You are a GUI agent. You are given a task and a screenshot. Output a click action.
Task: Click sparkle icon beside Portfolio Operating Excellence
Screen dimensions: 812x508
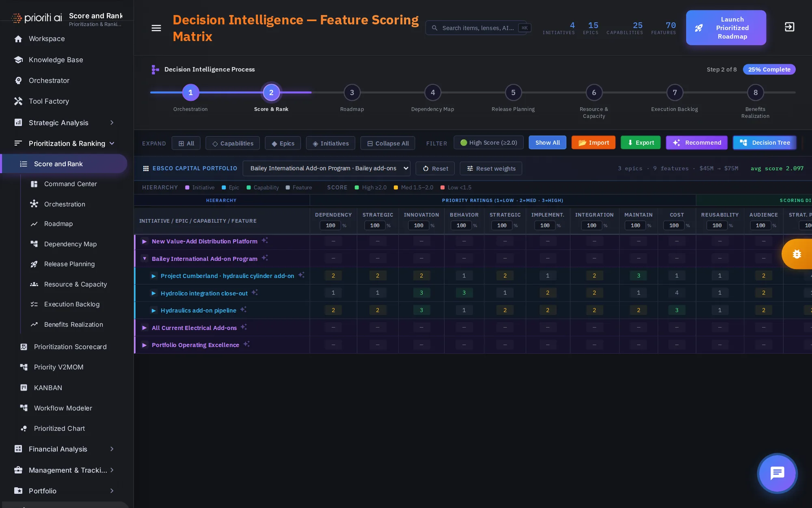[246, 344]
